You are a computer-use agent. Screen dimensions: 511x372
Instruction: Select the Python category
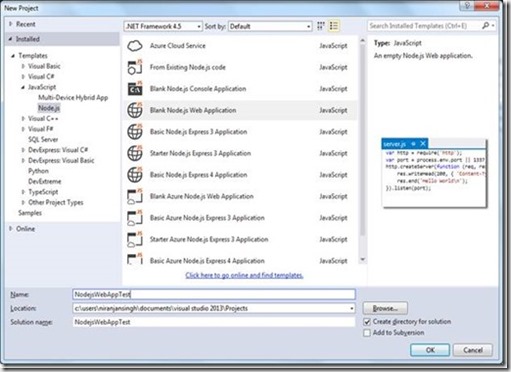coord(38,171)
